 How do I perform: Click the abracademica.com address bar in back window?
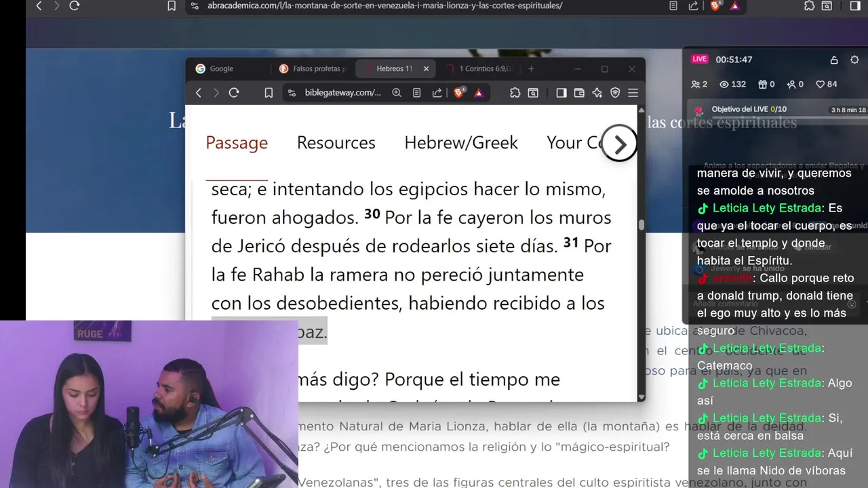point(385,5)
